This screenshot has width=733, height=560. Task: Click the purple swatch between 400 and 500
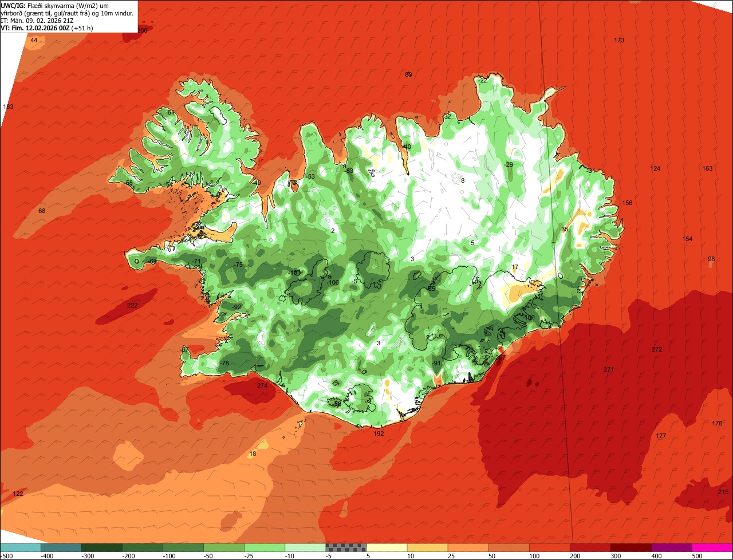click(x=672, y=547)
